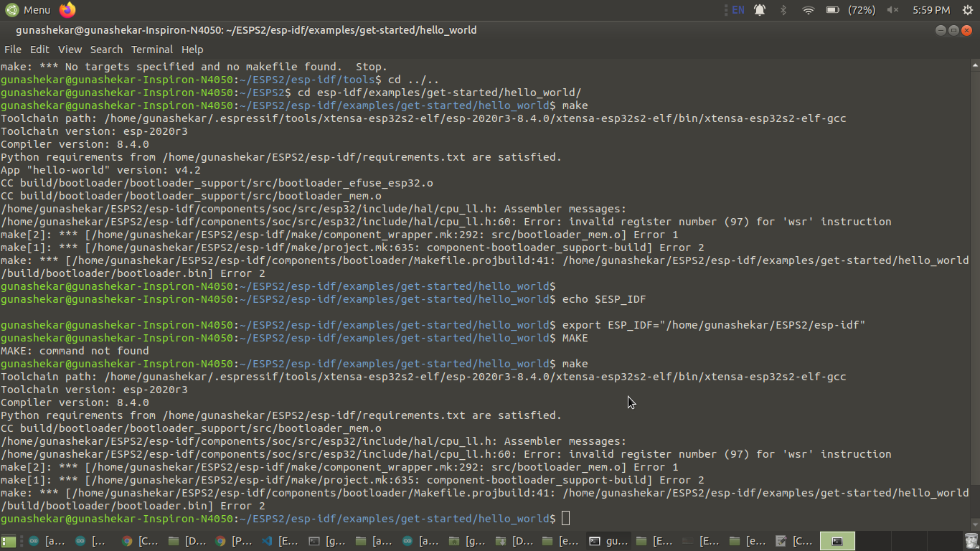Minimize the terminal window
This screenshot has width=980, height=551.
[x=941, y=30]
